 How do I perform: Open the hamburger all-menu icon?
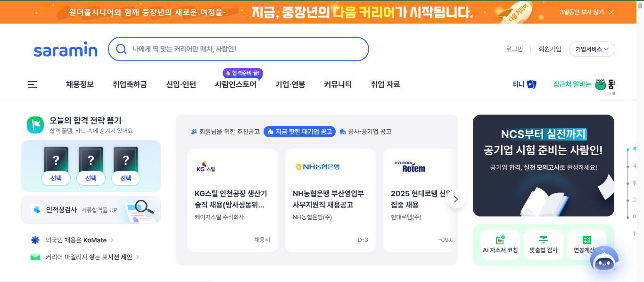(33, 84)
